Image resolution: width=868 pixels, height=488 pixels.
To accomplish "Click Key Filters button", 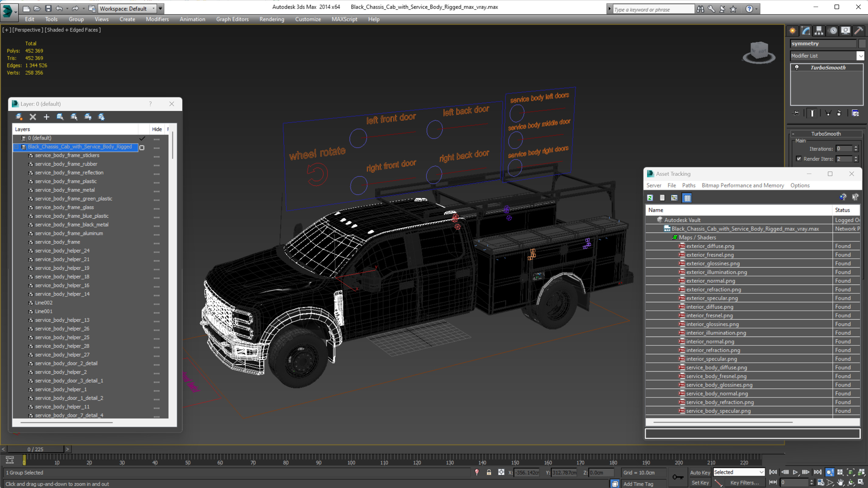I will [744, 483].
